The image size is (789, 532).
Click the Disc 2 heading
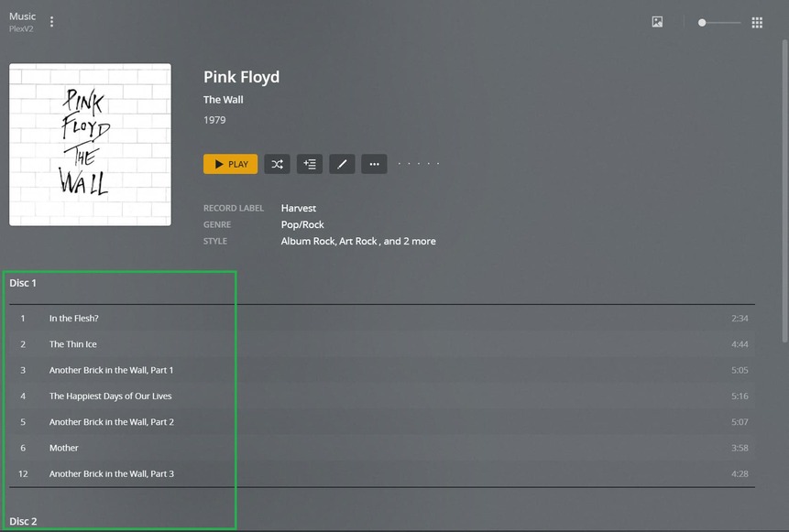point(23,521)
